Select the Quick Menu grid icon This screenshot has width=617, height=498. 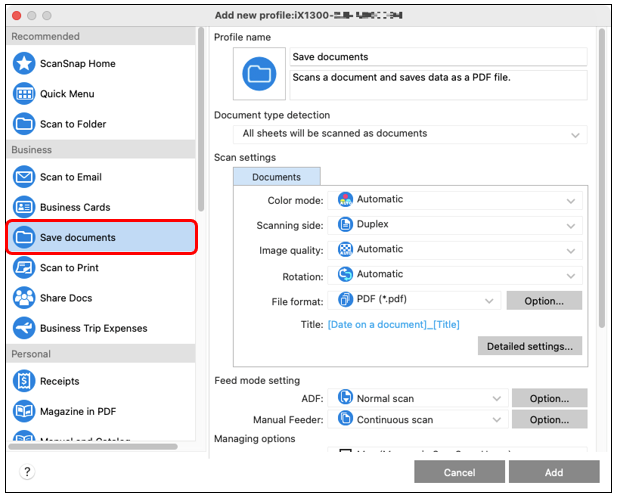(24, 94)
